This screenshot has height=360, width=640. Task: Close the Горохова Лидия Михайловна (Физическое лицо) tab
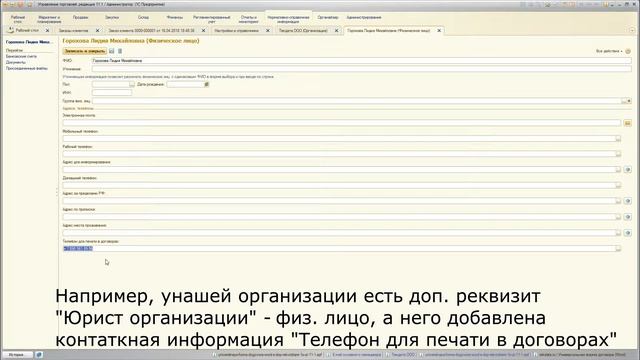[439, 31]
